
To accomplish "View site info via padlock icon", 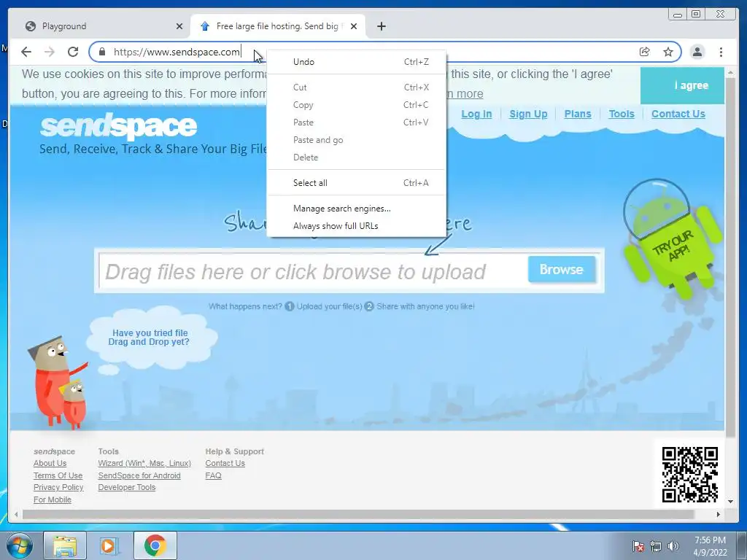I will pyautogui.click(x=101, y=52).
